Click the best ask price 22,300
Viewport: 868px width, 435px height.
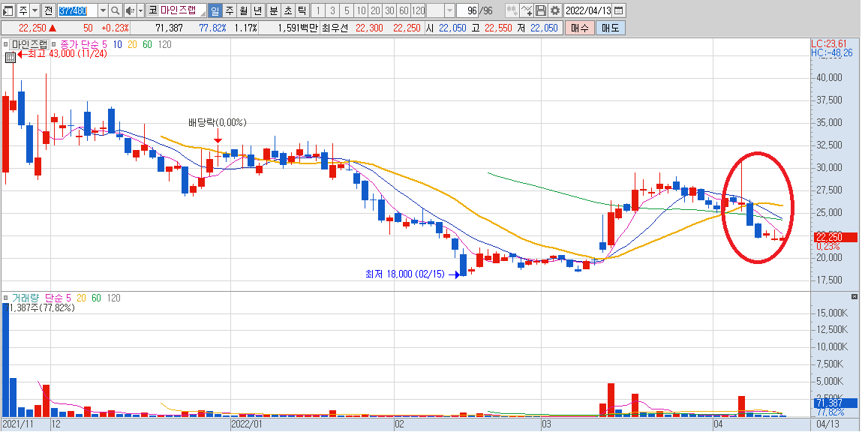tap(369, 28)
